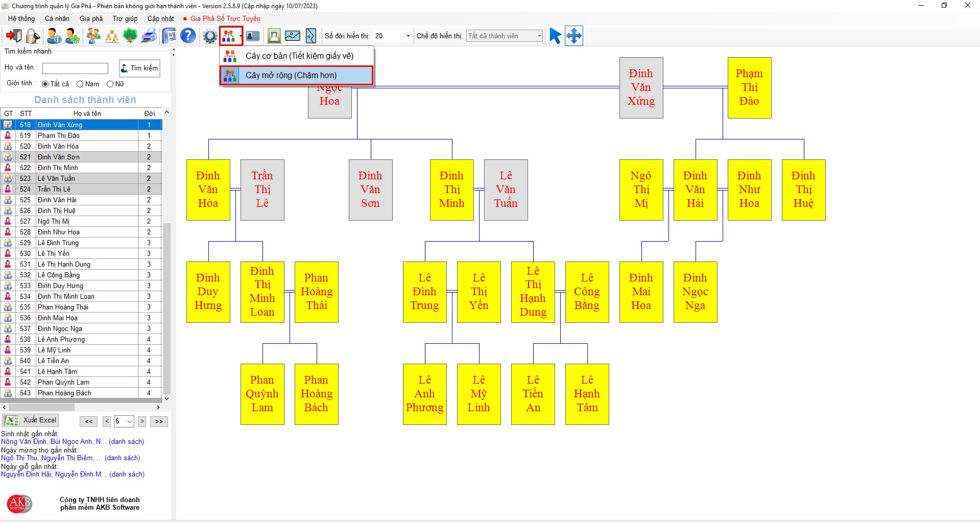
Task: Open the Cập nhật menu
Action: [161, 18]
